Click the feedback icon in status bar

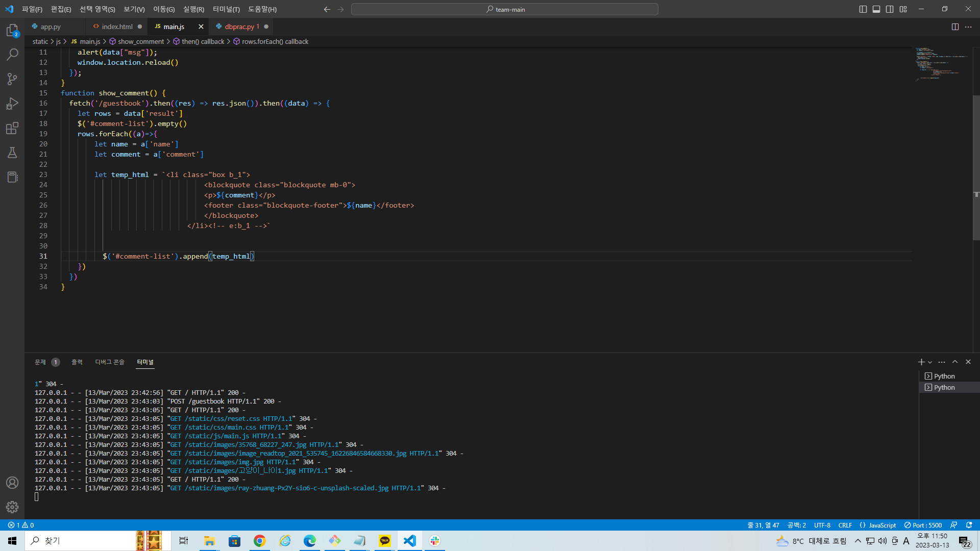click(953, 525)
